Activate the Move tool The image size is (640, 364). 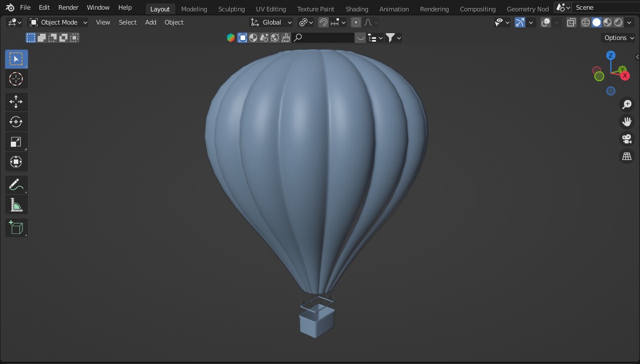tap(17, 102)
